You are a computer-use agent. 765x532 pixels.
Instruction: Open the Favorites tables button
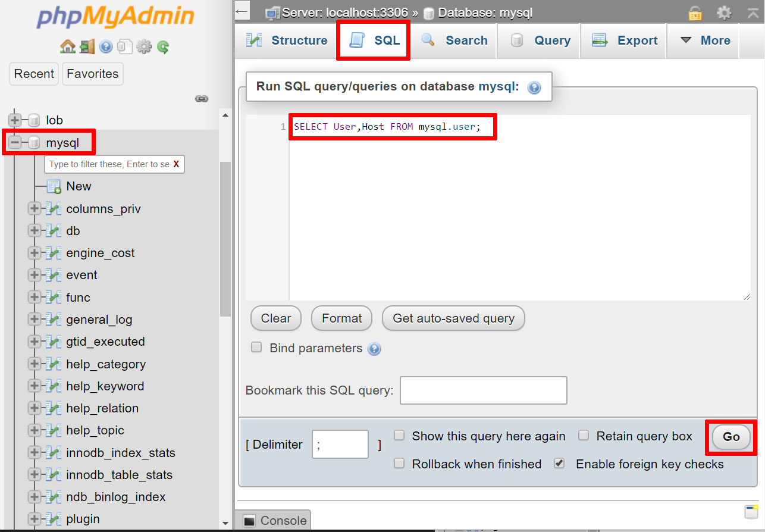92,74
